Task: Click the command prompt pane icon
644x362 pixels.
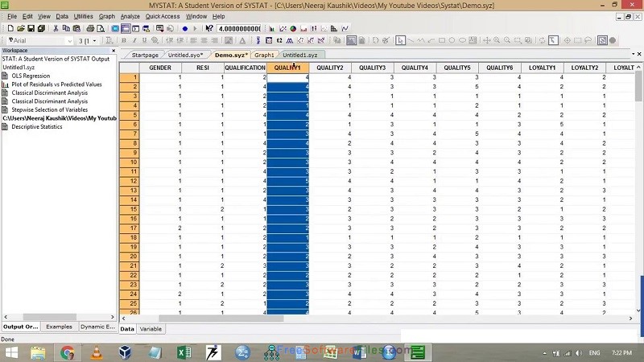Action: [135, 28]
